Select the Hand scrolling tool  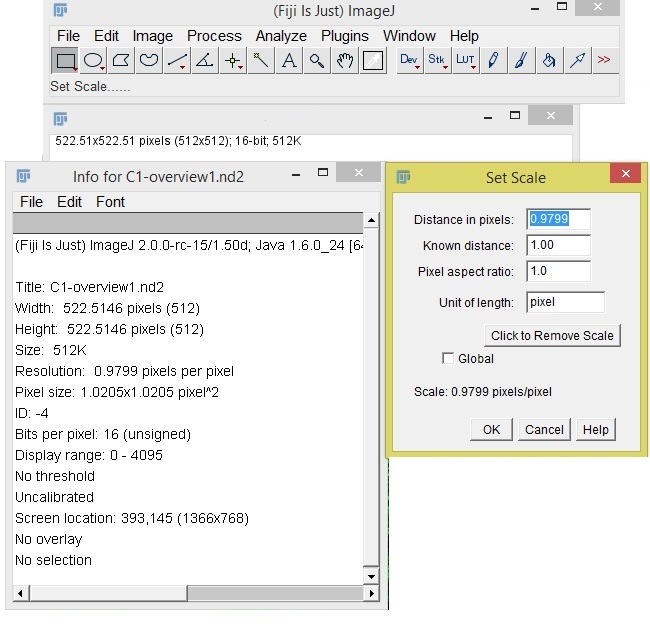[345, 61]
